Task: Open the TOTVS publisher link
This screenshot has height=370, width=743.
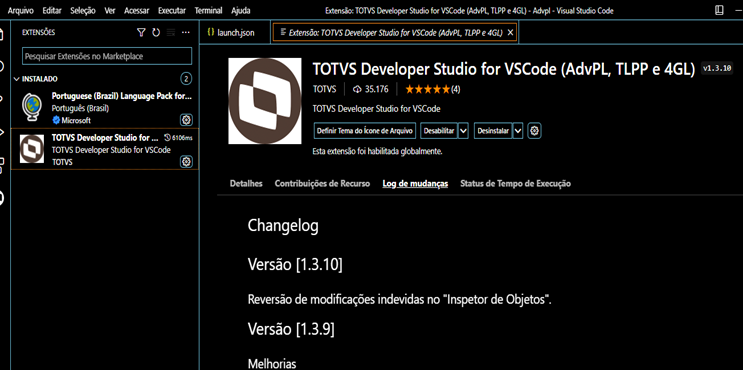Action: (325, 89)
